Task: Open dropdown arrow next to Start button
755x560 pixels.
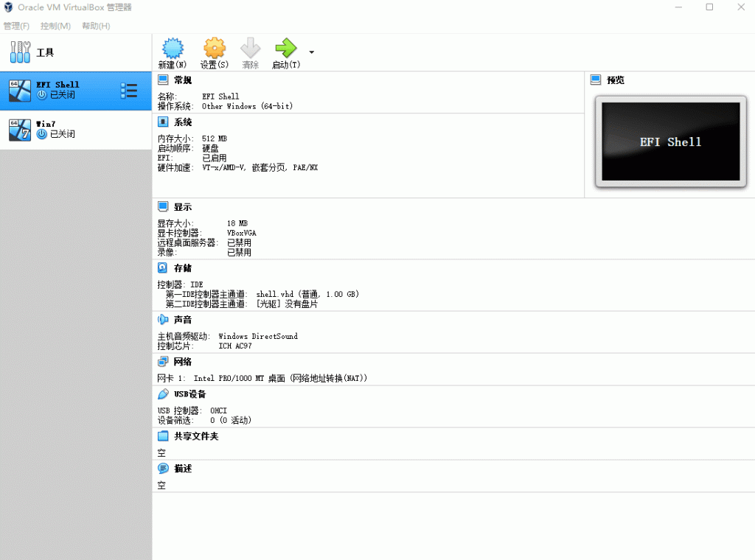Action: (x=312, y=52)
